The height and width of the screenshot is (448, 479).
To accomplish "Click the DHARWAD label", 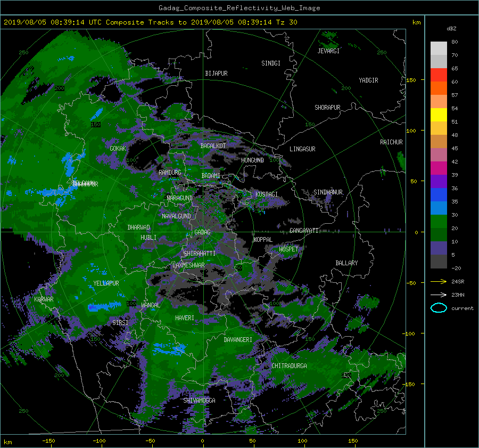I will [x=139, y=227].
